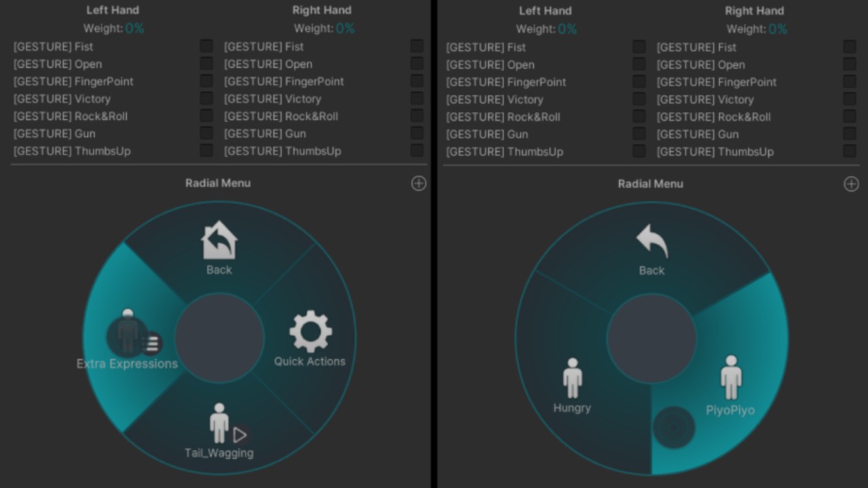Click the Right Hand heading in right panel

pos(754,11)
